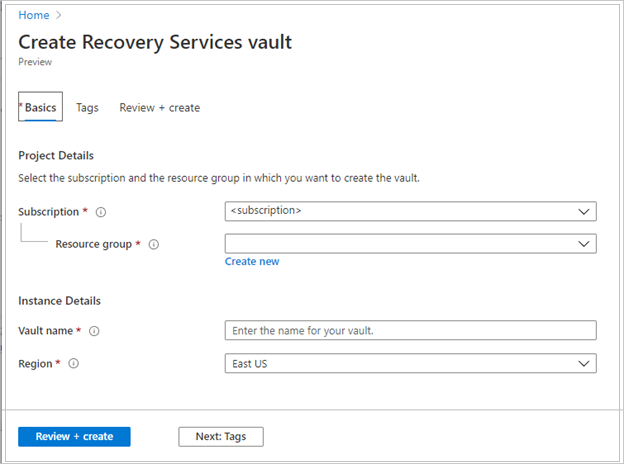The image size is (624, 464).
Task: Click the Create new resource group link
Action: [252, 262]
